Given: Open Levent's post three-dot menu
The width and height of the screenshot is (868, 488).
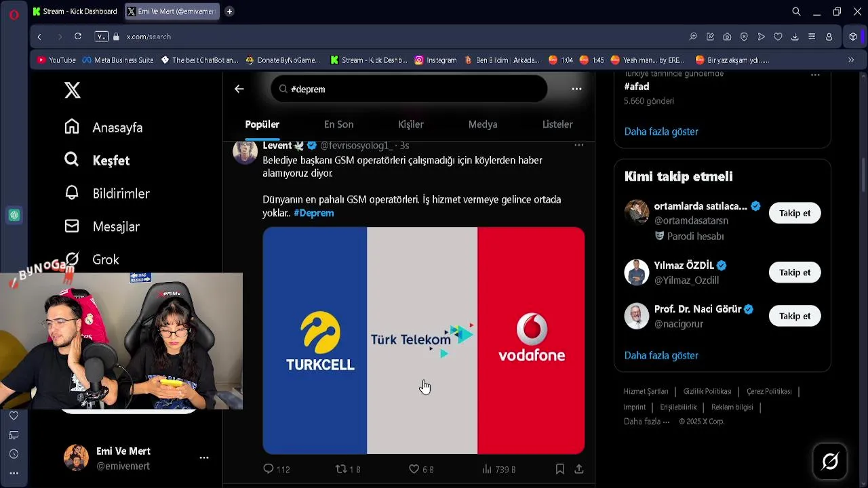Looking at the screenshot, I should tap(578, 145).
